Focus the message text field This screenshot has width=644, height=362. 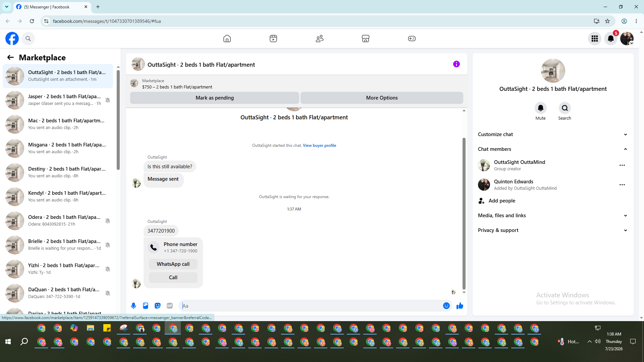click(311, 306)
